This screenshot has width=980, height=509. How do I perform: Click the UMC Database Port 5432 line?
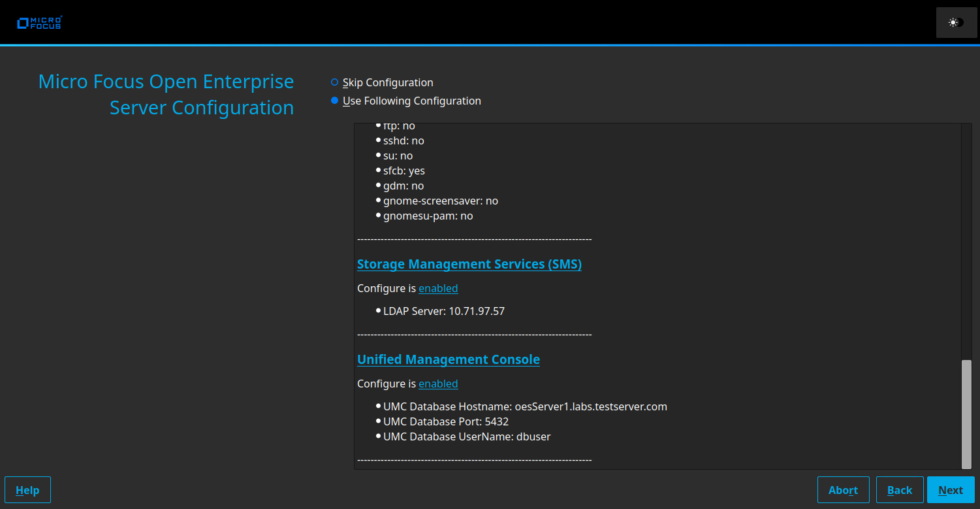click(445, 421)
